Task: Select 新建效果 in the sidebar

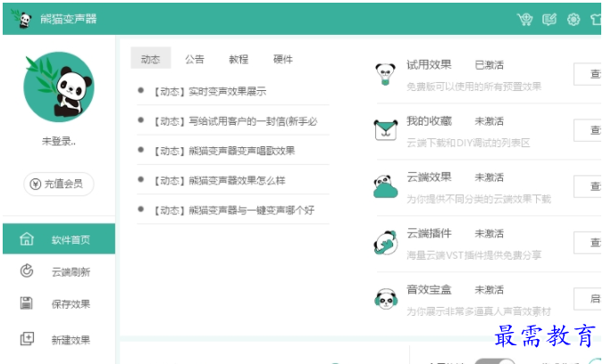Action: click(59, 339)
